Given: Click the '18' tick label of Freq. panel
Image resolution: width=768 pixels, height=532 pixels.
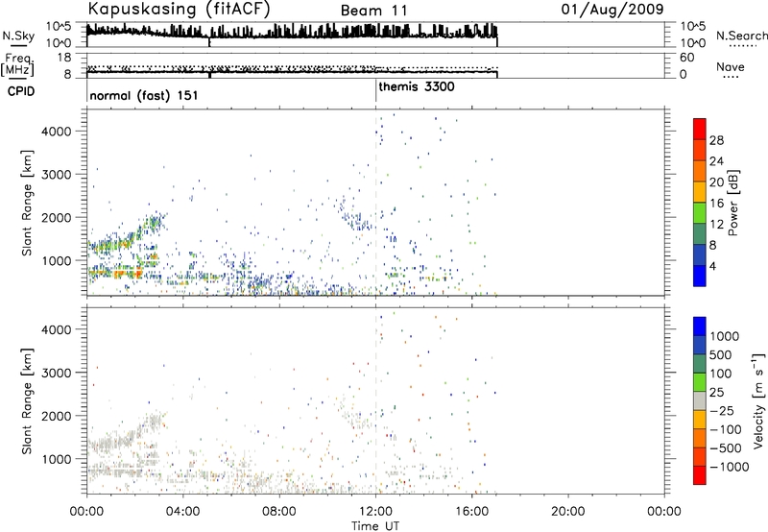Looking at the screenshot, I should pos(64,58).
